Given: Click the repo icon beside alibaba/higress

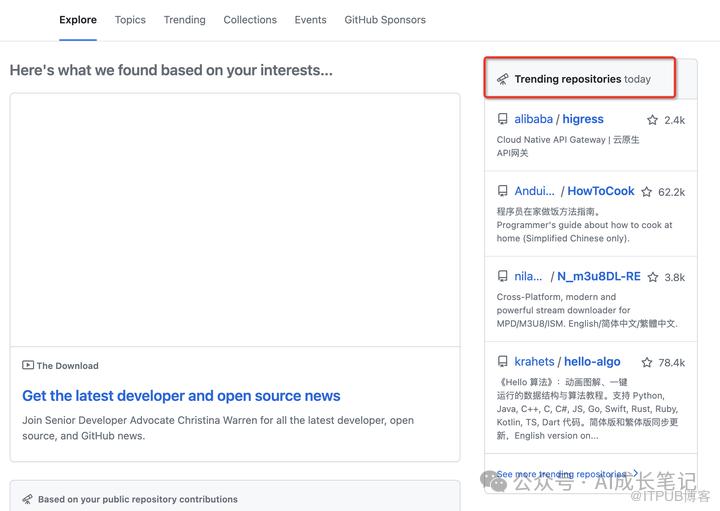Looking at the screenshot, I should pyautogui.click(x=503, y=119).
